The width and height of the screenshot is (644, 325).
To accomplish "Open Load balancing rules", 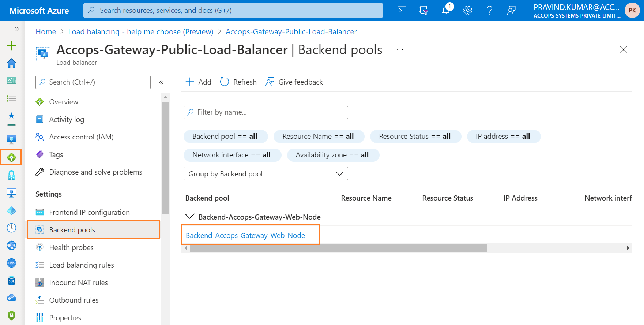I will click(x=82, y=265).
